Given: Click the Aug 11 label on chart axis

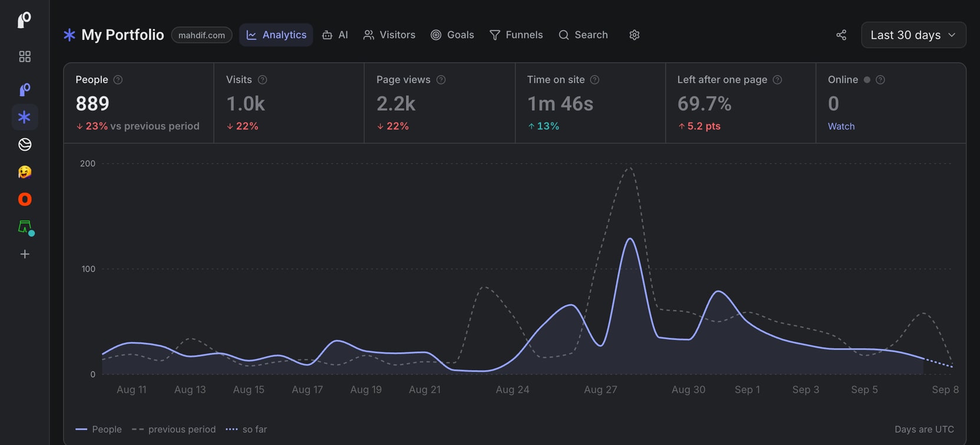Looking at the screenshot, I should (x=131, y=389).
